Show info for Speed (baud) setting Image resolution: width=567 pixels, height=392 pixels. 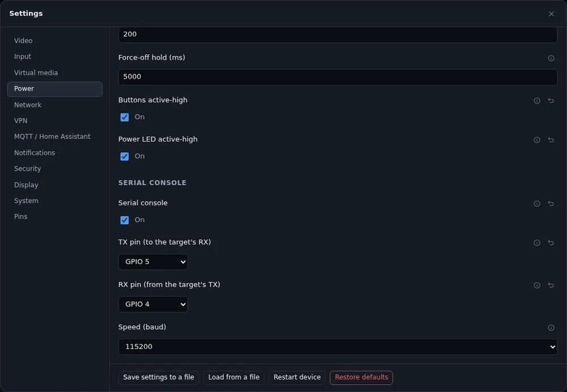(551, 327)
